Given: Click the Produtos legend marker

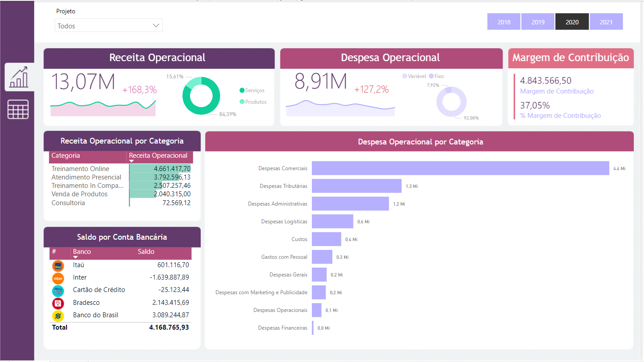Looking at the screenshot, I should (242, 102).
